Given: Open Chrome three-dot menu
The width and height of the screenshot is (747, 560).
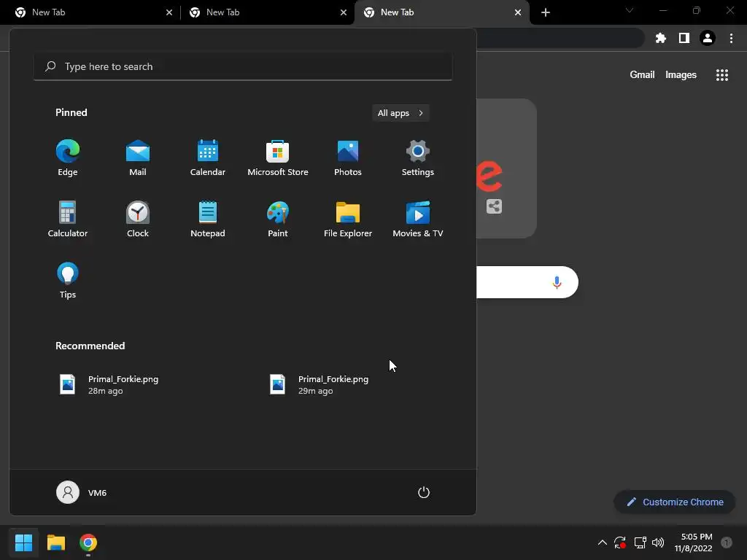Looking at the screenshot, I should click(x=731, y=38).
